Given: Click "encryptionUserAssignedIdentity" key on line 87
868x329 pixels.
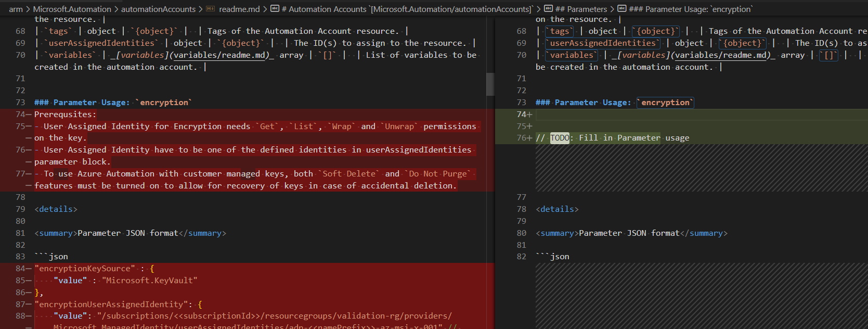Looking at the screenshot, I should tap(111, 305).
